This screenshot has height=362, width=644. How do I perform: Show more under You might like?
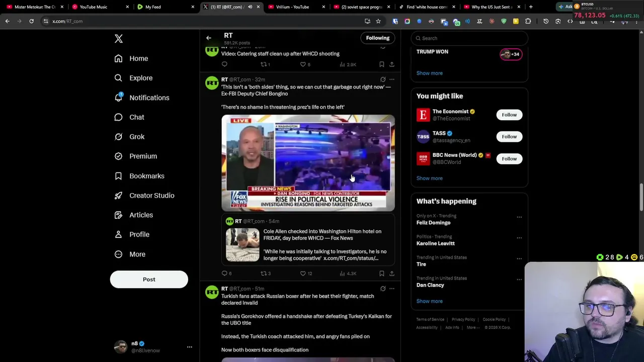430,178
